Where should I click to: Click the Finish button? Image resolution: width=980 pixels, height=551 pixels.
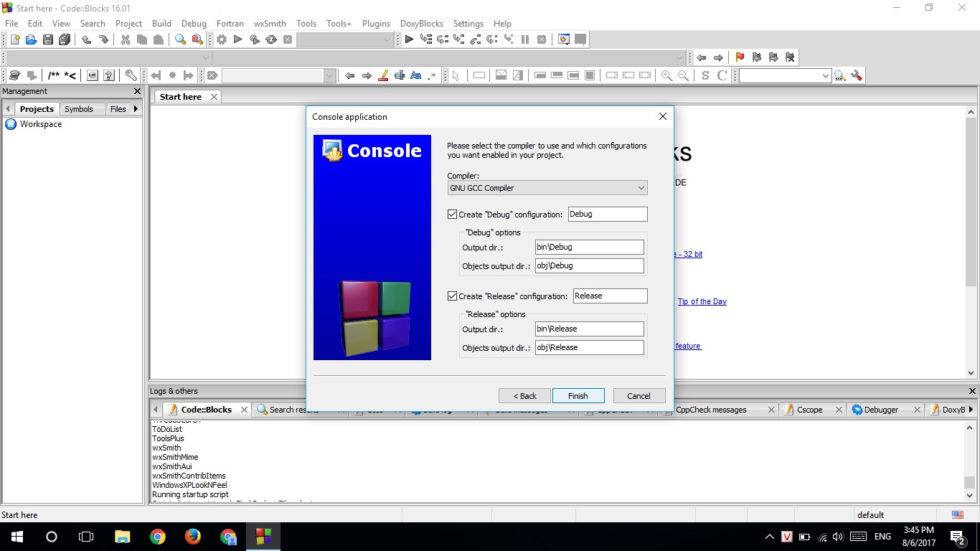pyautogui.click(x=578, y=396)
